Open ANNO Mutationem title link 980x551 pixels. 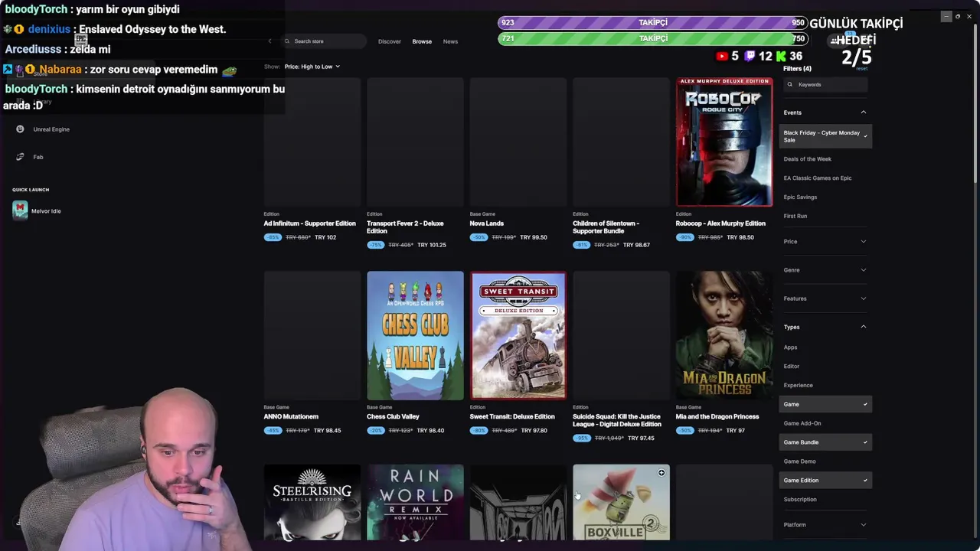[291, 417]
